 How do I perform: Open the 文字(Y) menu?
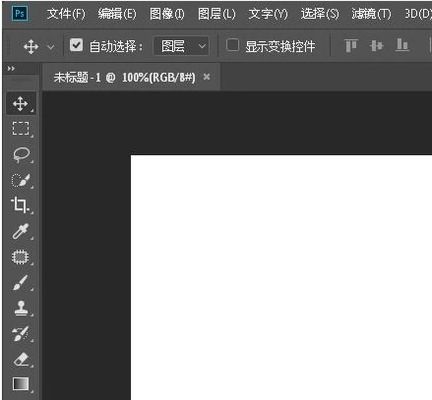pyautogui.click(x=268, y=14)
